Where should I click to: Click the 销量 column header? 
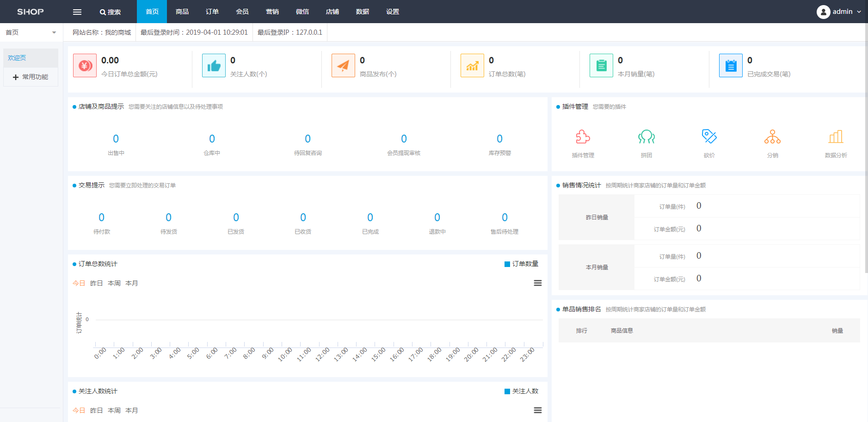pos(837,331)
